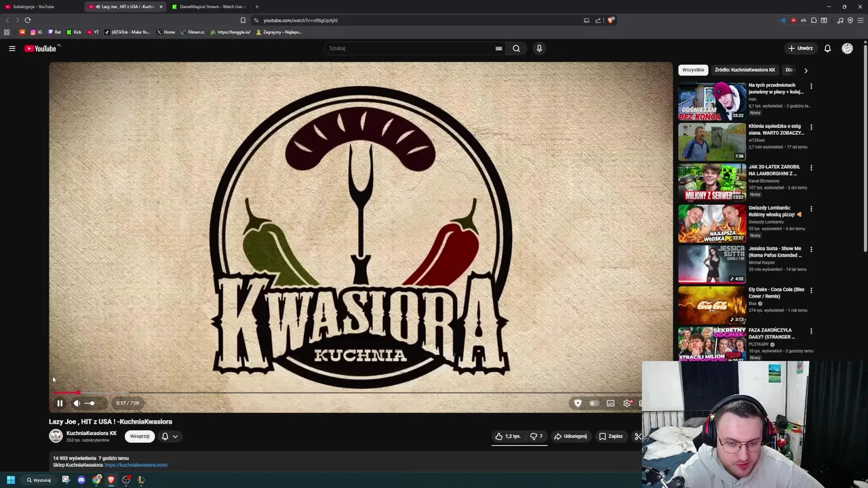This screenshot has height=488, width=868.
Task: Open the KuchniaKwasiora KK channel name
Action: click(x=92, y=433)
